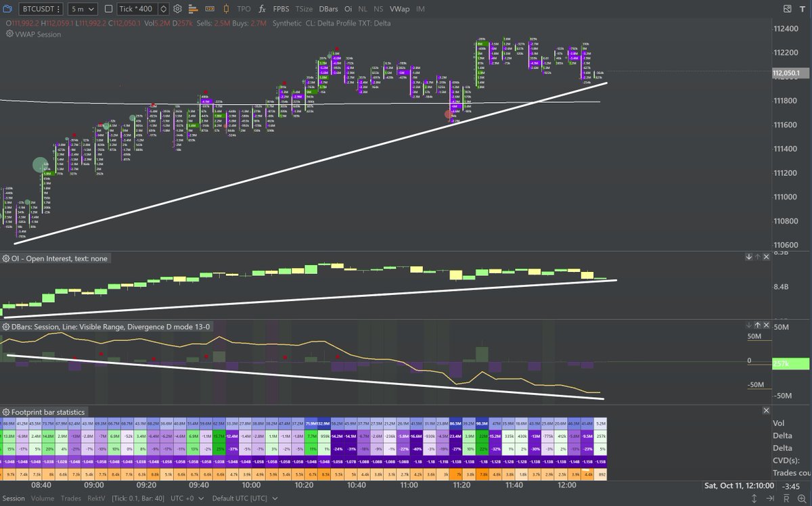Open the BTCUSDT symbol selector

tap(39, 9)
